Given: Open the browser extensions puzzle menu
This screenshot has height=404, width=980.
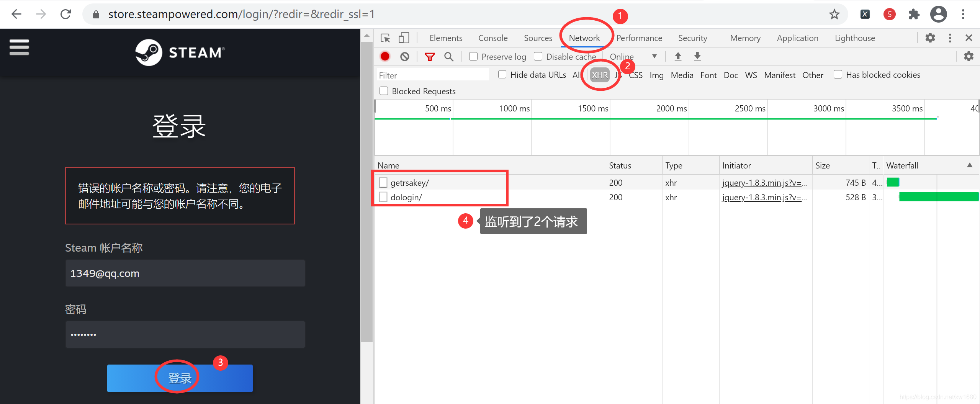Looking at the screenshot, I should click(x=914, y=15).
